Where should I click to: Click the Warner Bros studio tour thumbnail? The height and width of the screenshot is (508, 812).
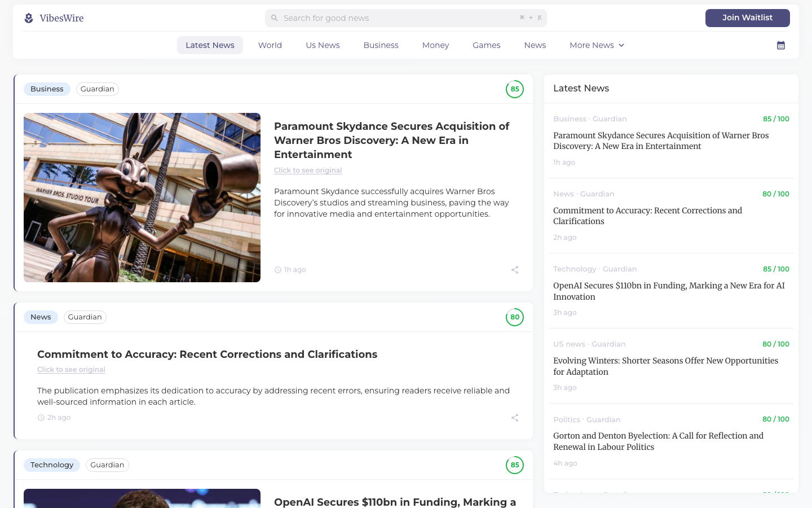tap(142, 198)
